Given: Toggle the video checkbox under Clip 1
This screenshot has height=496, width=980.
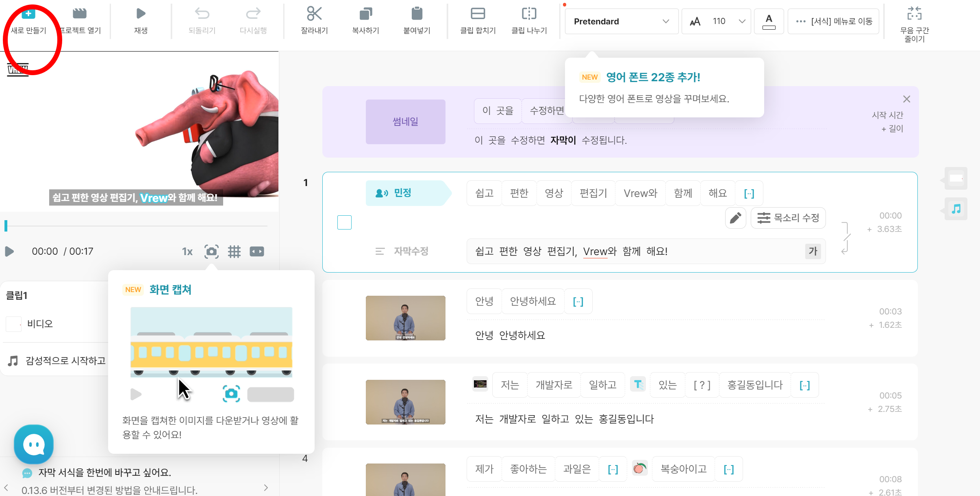Looking at the screenshot, I should [14, 324].
